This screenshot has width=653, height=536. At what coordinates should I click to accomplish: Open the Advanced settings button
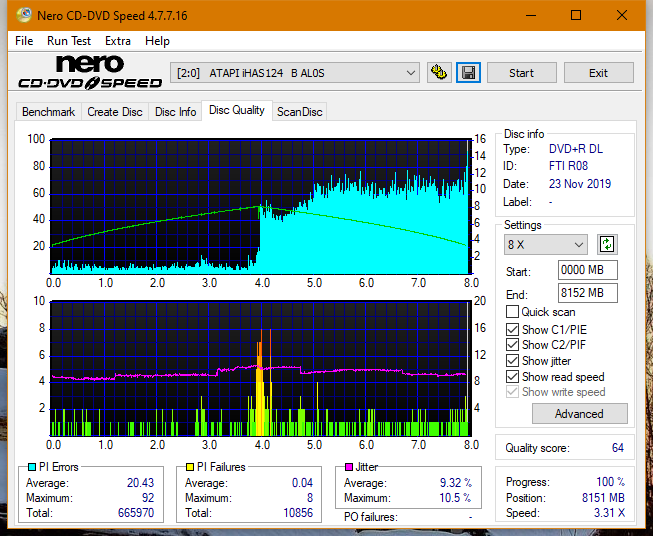point(579,414)
